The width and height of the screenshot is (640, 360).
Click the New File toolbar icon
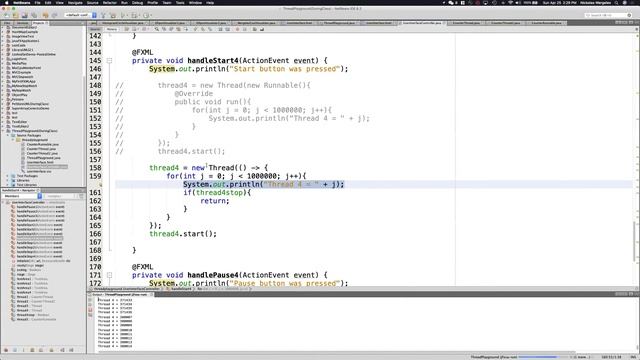[7, 15]
